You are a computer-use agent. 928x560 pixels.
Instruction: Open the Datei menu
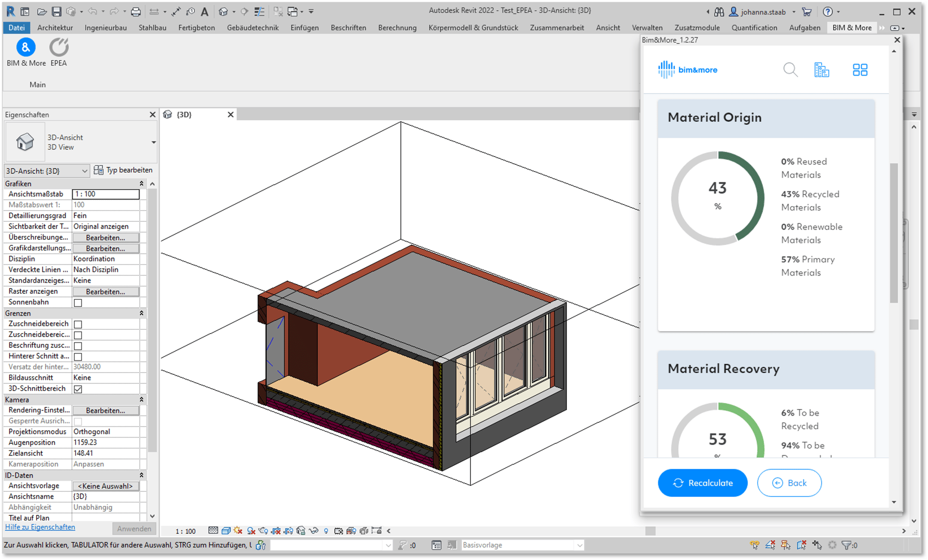click(x=17, y=28)
